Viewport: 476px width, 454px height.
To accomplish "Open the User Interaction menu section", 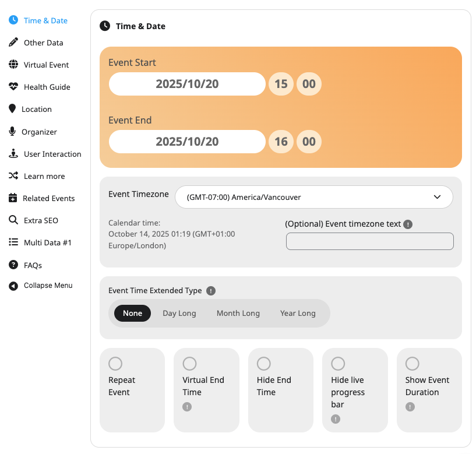I will coord(52,154).
